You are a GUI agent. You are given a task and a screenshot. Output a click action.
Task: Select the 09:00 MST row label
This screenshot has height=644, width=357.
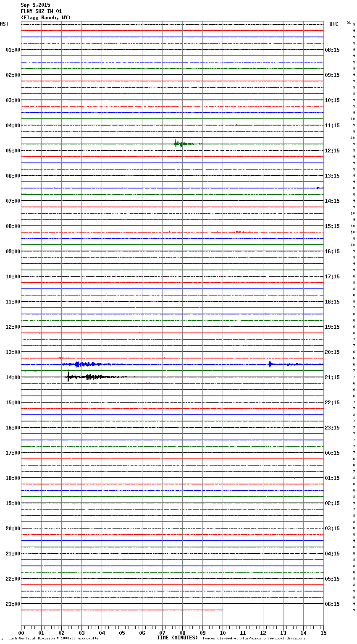13,251
